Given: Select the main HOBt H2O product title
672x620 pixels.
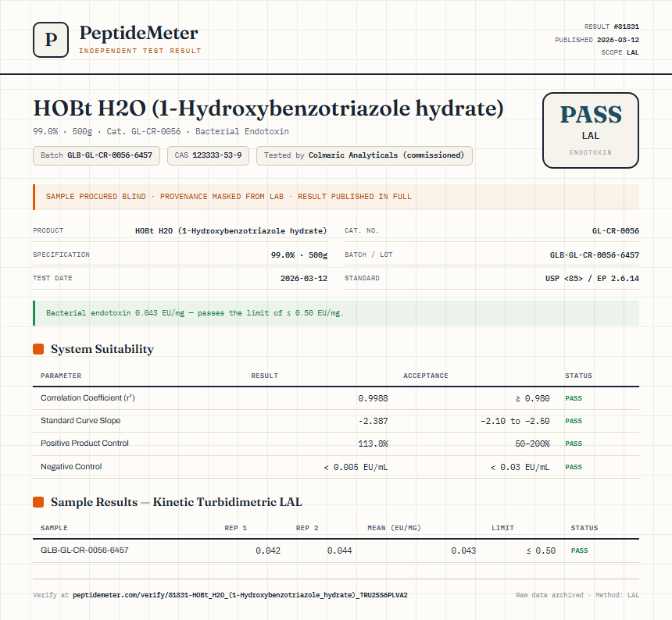Looking at the screenshot, I should tap(268, 109).
